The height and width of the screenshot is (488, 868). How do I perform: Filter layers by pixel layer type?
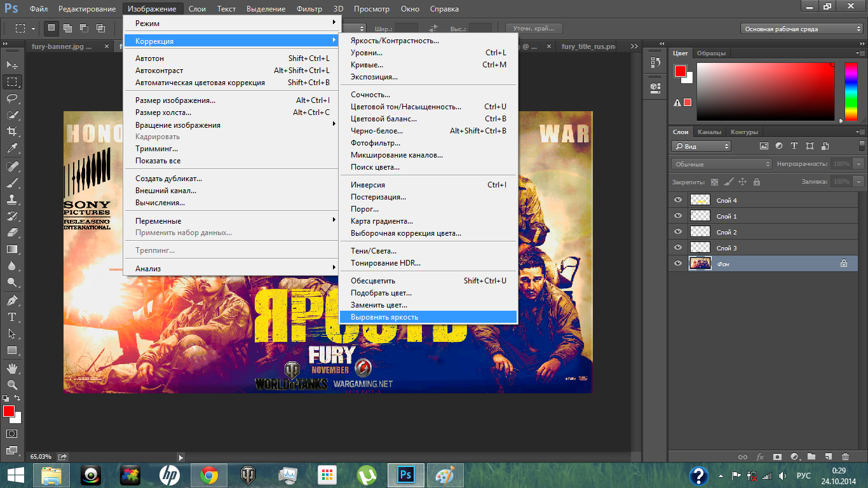click(x=764, y=146)
